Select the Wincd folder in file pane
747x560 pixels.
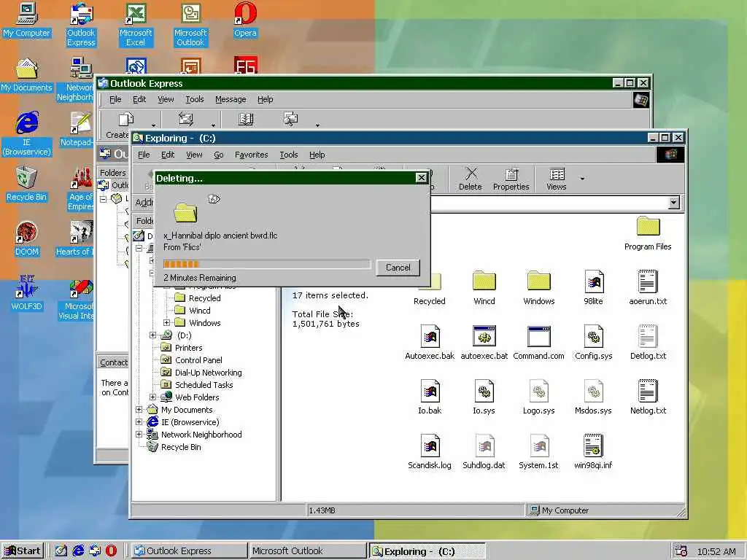[484, 288]
